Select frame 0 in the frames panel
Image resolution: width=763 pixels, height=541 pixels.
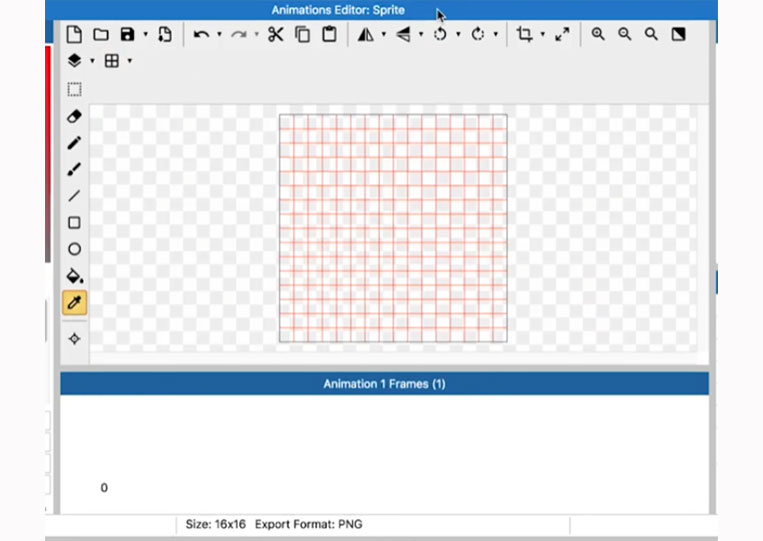click(x=104, y=487)
